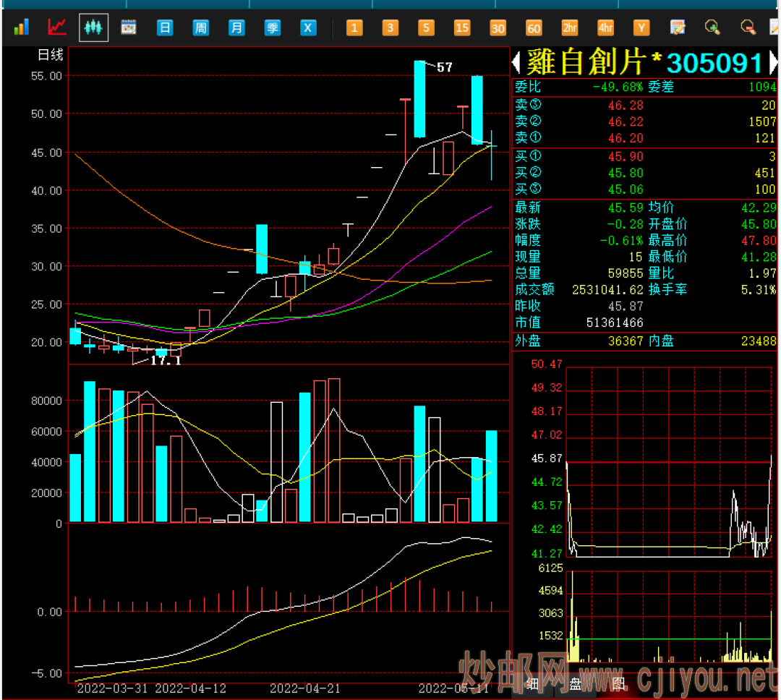Viewport: 781px width, 700px height.
Task: Select monthly period (月) icon
Action: [236, 27]
